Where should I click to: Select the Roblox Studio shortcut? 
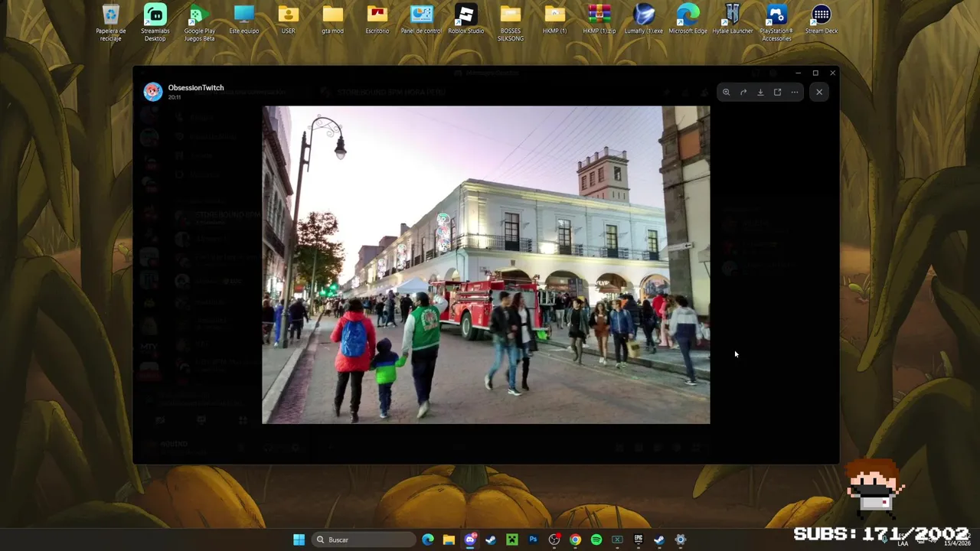466,20
